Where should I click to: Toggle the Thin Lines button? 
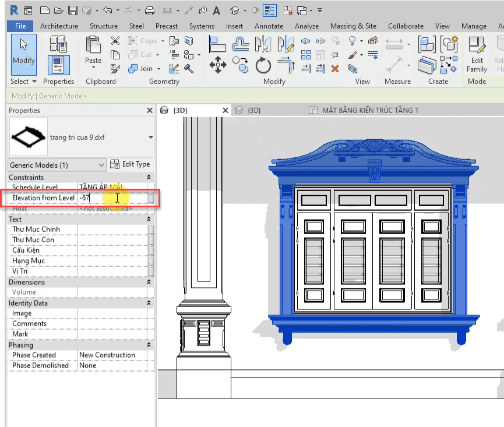click(269, 10)
